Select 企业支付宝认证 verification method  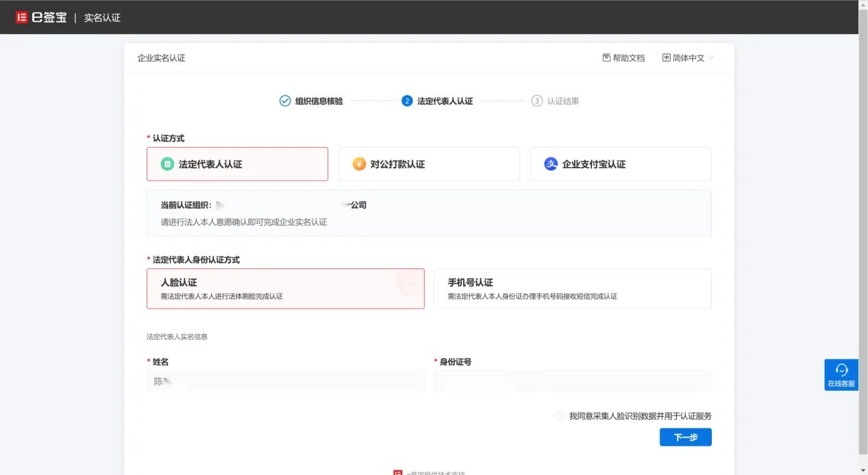[x=621, y=164]
